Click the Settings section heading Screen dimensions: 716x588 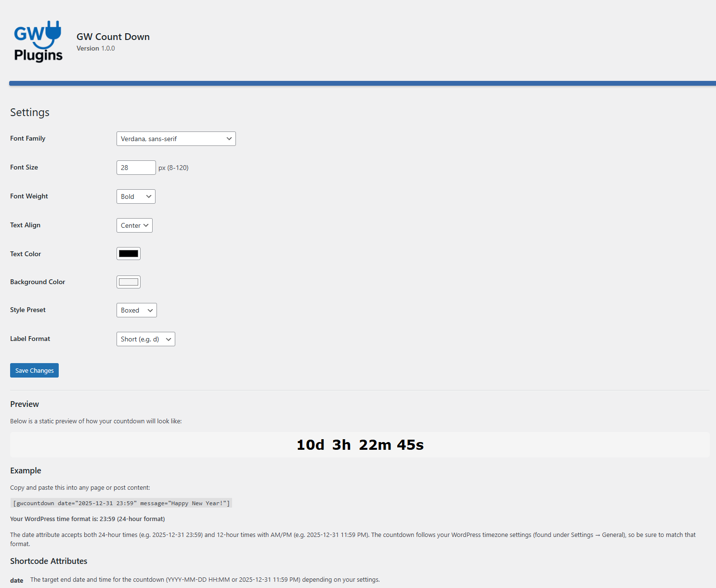tap(29, 112)
